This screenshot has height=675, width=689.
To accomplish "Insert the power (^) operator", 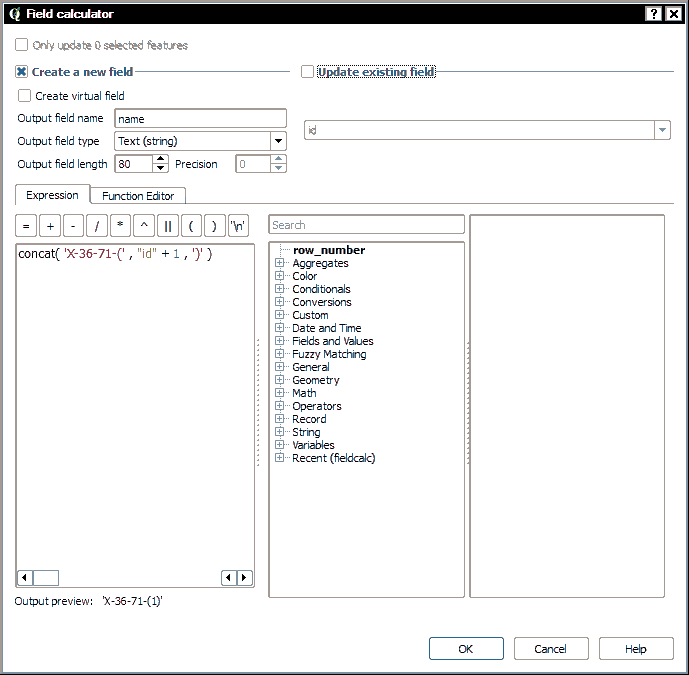I will pos(144,225).
